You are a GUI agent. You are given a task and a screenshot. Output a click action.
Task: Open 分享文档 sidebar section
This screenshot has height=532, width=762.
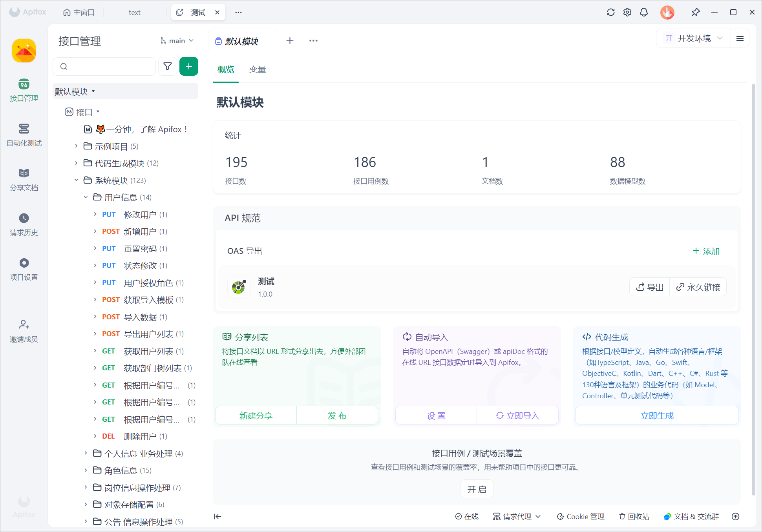pos(24,179)
